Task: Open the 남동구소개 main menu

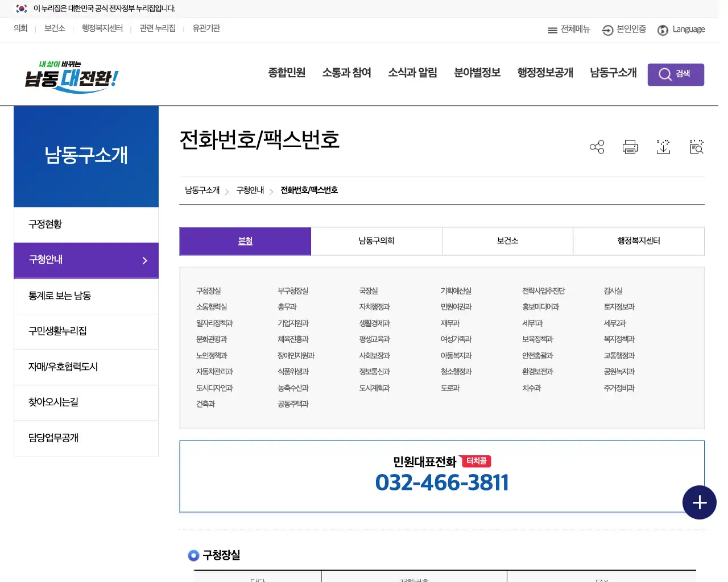Action: pos(613,73)
